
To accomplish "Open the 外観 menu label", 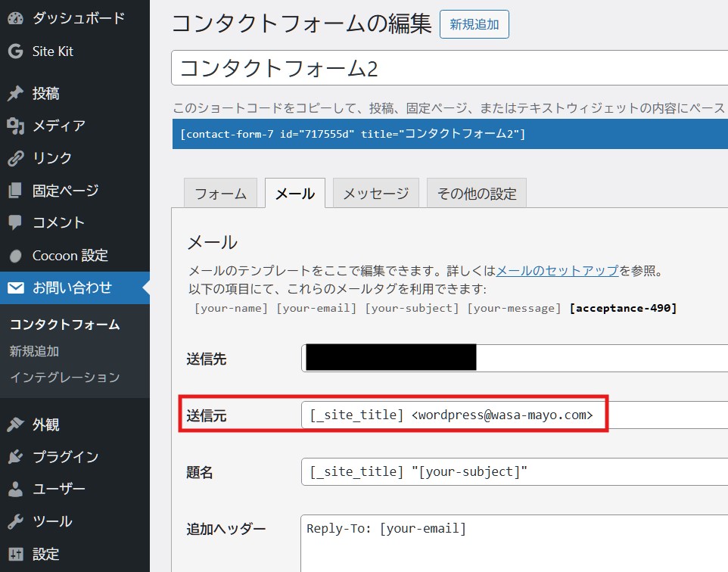I will click(x=45, y=424).
